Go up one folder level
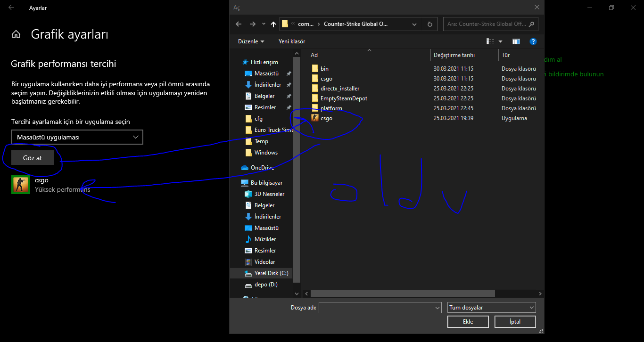 273,24
